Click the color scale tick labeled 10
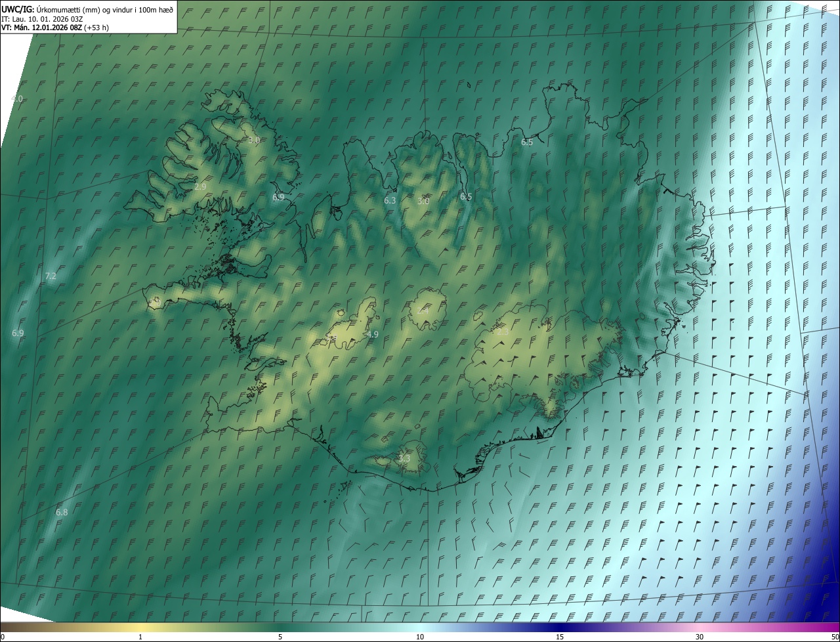Viewport: 840px width, 642px height. 420,637
